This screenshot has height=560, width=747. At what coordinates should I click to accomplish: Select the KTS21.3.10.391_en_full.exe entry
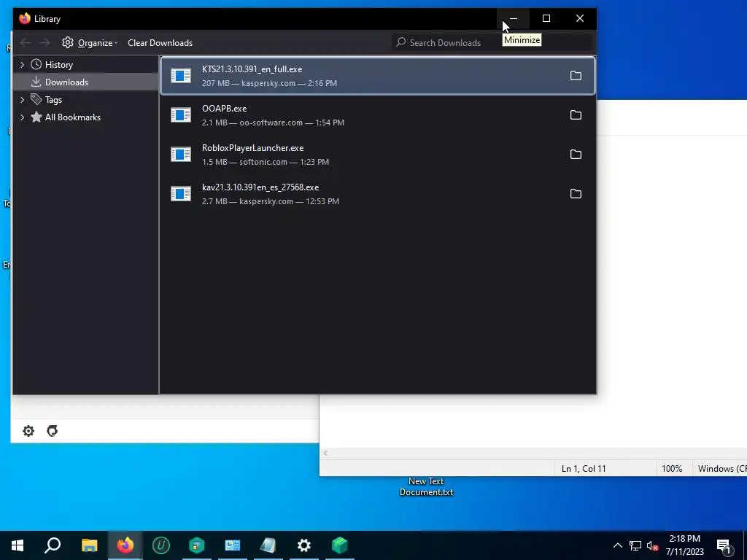click(x=378, y=76)
